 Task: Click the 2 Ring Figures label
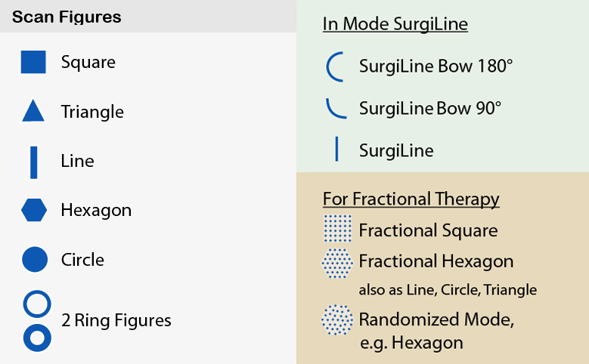coord(116,320)
